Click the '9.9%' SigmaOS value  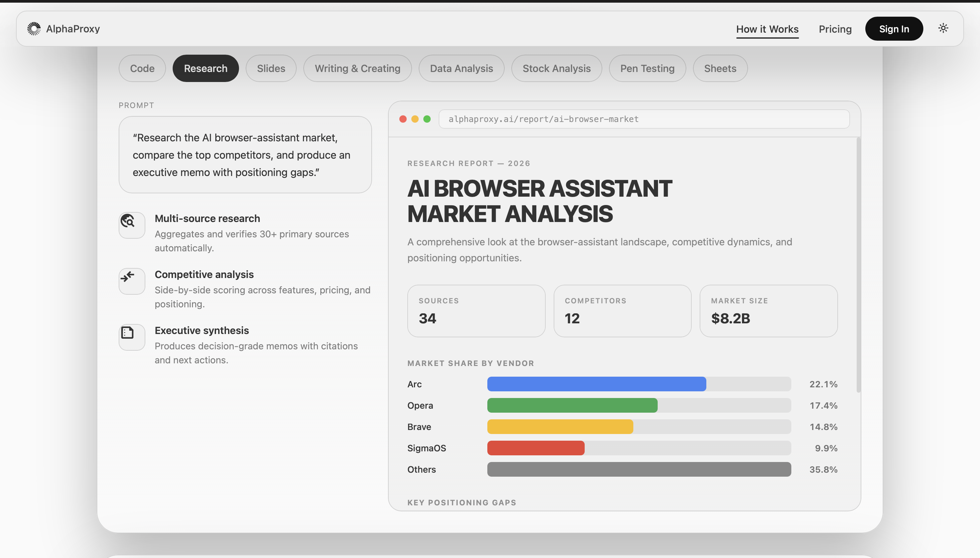[826, 448]
